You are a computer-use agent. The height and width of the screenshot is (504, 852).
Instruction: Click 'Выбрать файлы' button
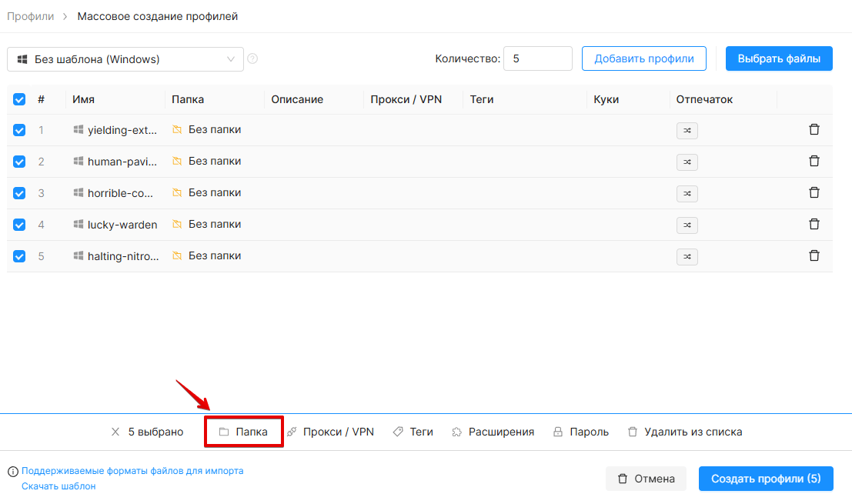pos(779,58)
